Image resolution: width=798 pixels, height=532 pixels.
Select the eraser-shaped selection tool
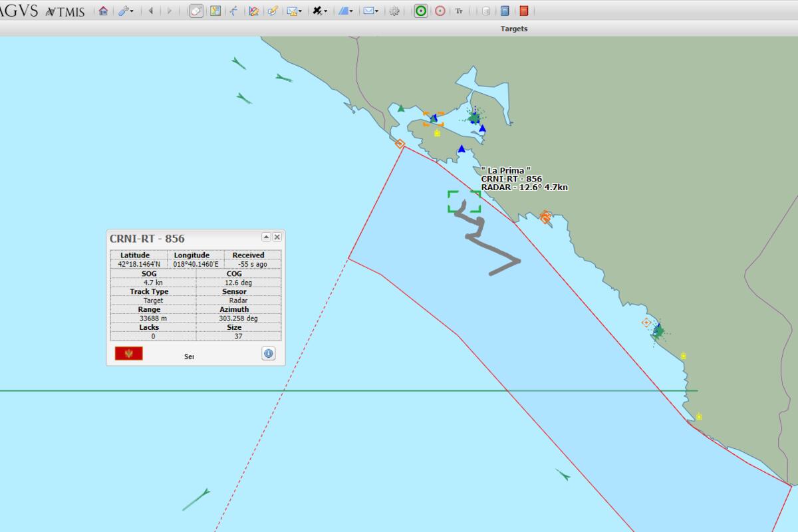pyautogui.click(x=196, y=11)
